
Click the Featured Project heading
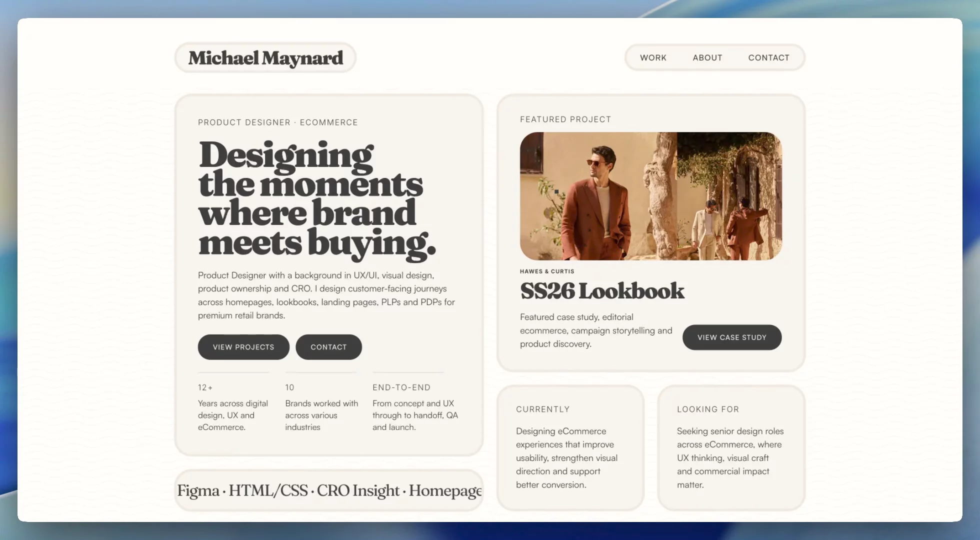(565, 119)
